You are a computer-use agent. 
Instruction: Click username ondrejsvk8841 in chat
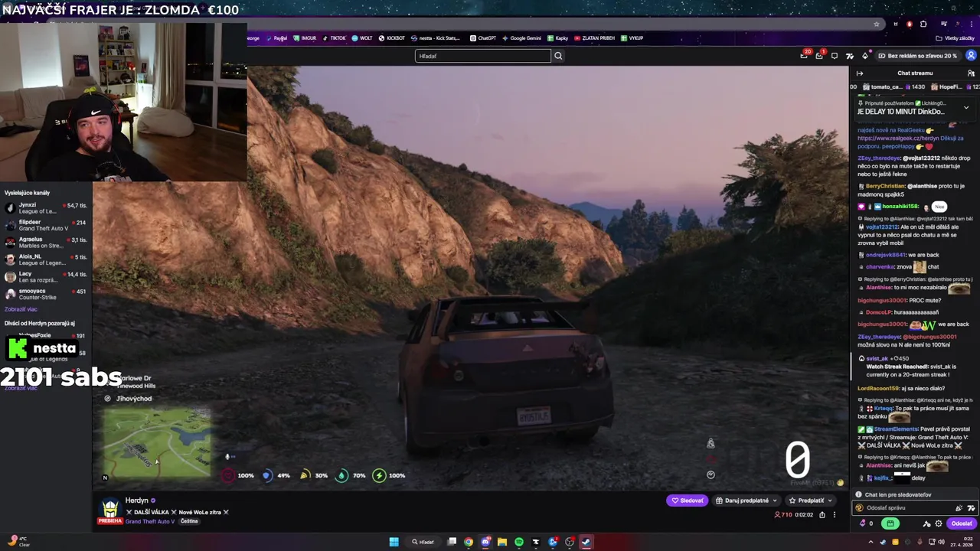[x=885, y=255]
